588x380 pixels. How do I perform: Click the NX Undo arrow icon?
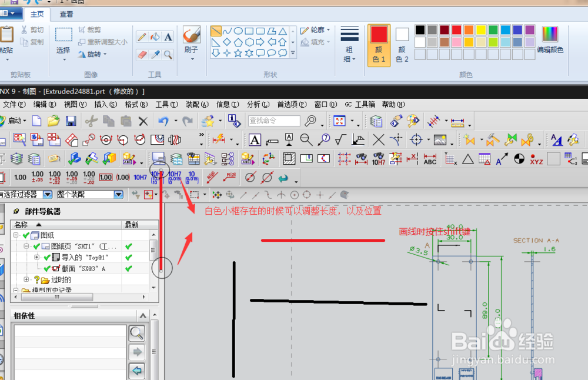163,121
